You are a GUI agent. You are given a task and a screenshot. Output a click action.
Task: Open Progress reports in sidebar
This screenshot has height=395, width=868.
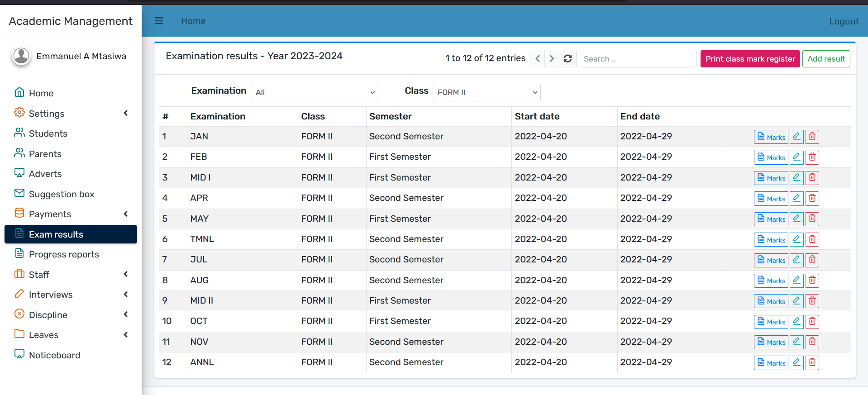64,254
